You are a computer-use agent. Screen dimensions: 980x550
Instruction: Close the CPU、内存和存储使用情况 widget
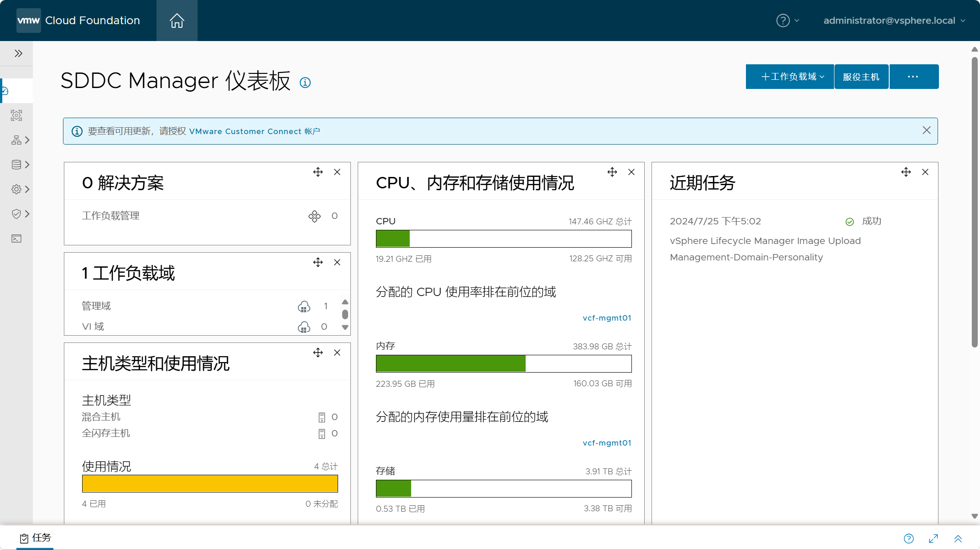(631, 172)
